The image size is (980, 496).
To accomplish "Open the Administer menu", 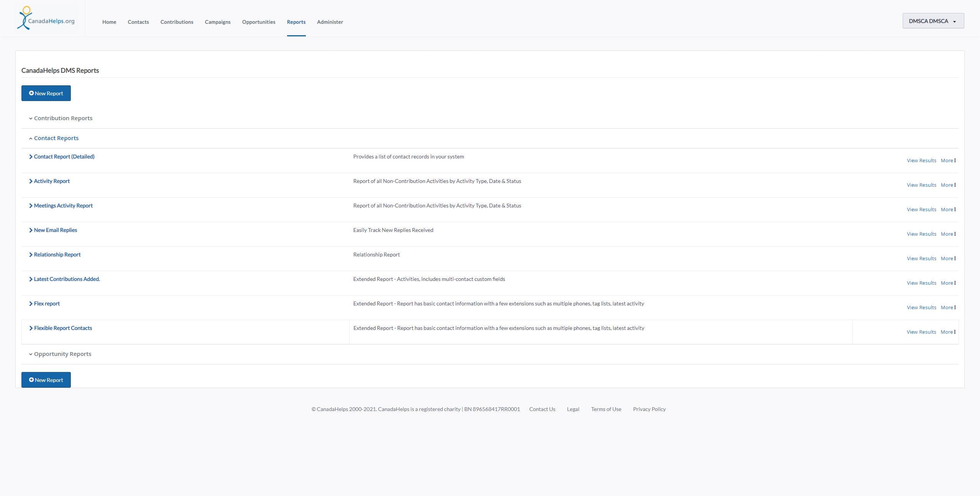I will pyautogui.click(x=330, y=22).
